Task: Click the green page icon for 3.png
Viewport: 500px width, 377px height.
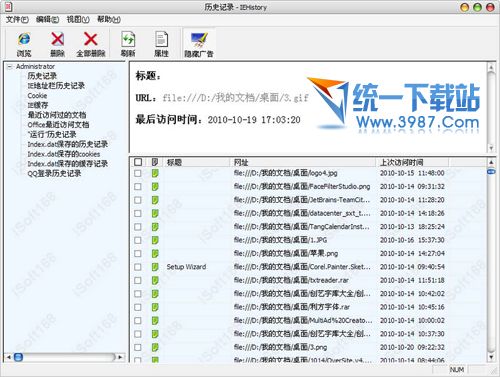Action: click(x=155, y=347)
